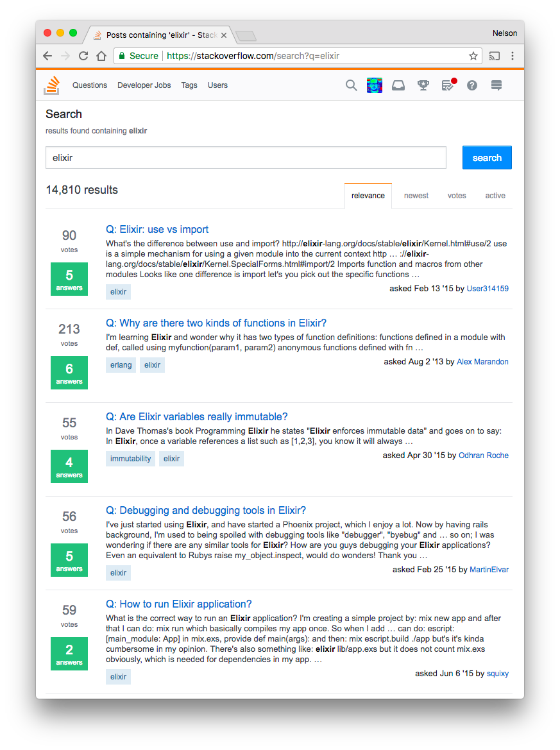Open a new browser tab
The width and height of the screenshot is (560, 750).
click(246, 36)
